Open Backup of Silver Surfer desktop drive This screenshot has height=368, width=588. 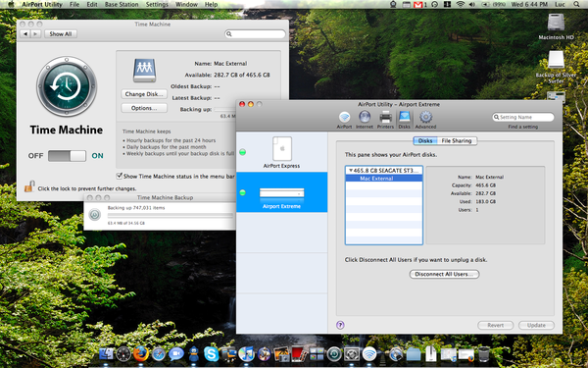pyautogui.click(x=556, y=67)
